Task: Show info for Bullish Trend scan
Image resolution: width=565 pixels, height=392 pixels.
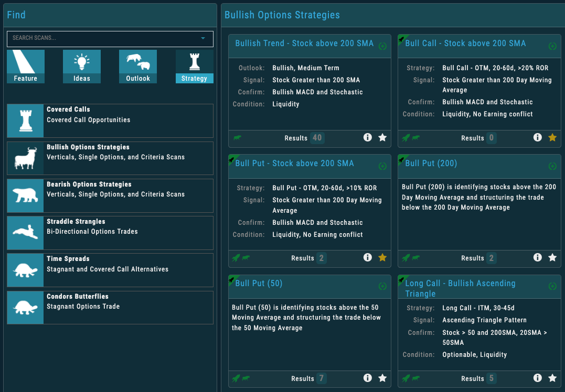Action: pyautogui.click(x=368, y=137)
